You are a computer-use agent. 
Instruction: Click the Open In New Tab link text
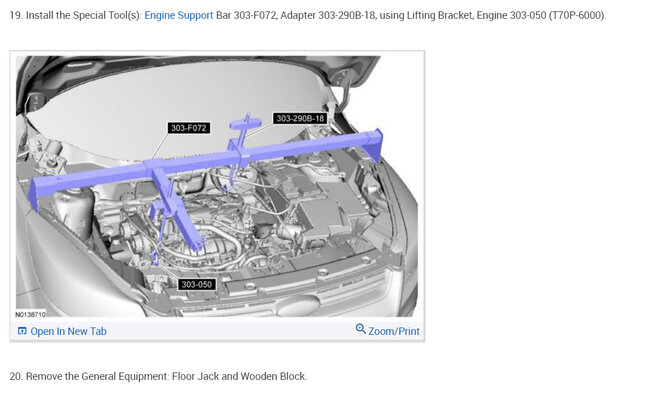click(68, 331)
